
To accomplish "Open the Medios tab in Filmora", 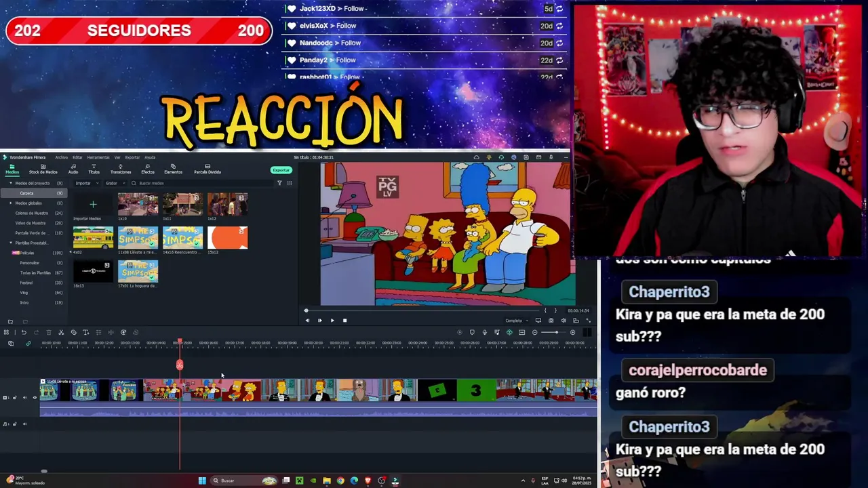I will click(12, 169).
